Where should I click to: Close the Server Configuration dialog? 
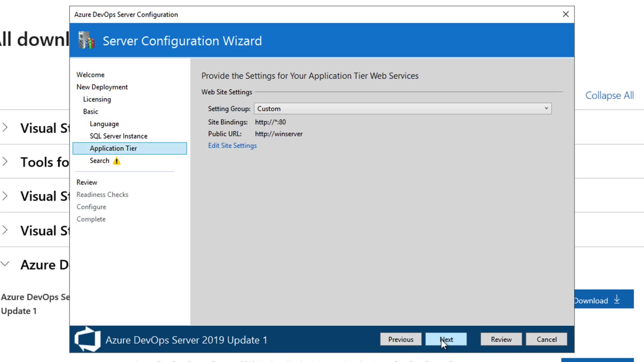point(566,14)
